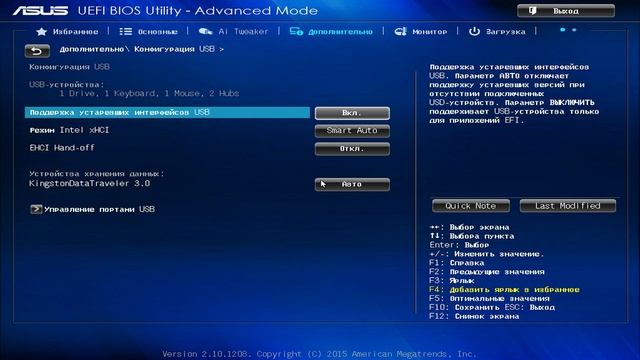Click the first page indicator dot
Image resolution: width=640 pixels, height=360 pixels.
point(562,29)
